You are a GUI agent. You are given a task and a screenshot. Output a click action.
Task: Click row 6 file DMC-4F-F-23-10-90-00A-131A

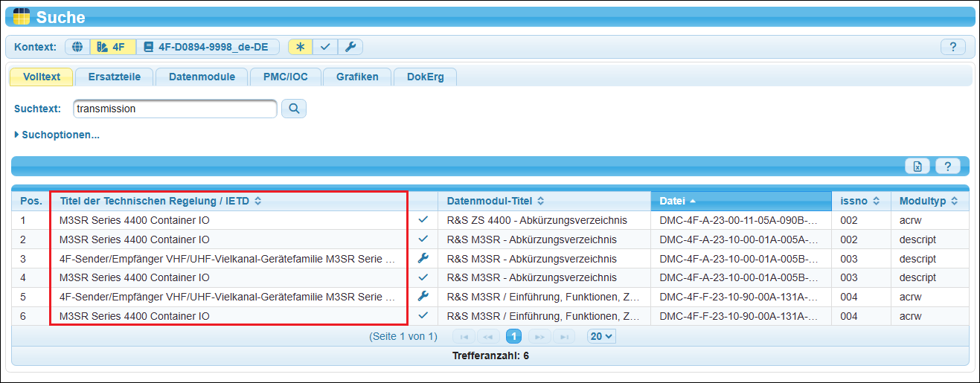(741, 316)
